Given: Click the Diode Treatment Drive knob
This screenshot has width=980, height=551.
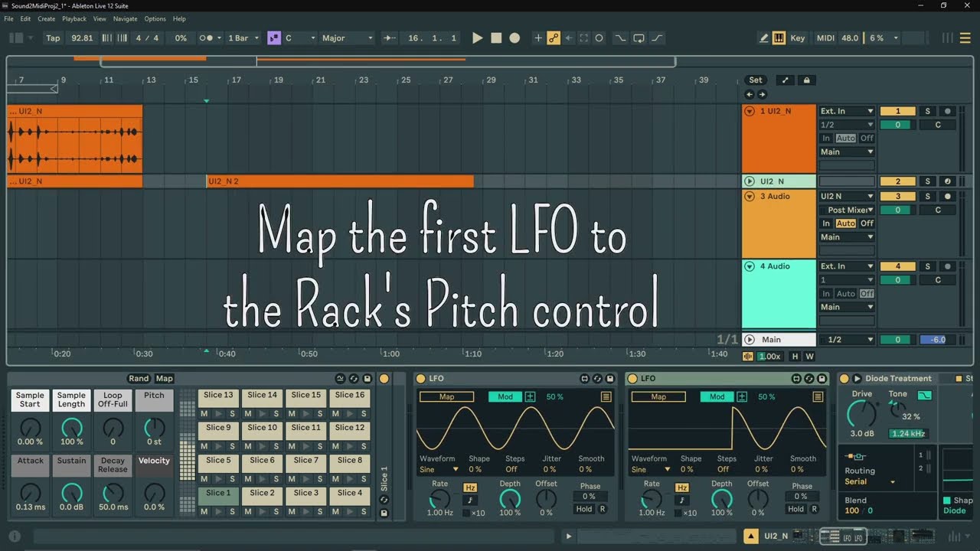Looking at the screenshot, I should tap(862, 414).
